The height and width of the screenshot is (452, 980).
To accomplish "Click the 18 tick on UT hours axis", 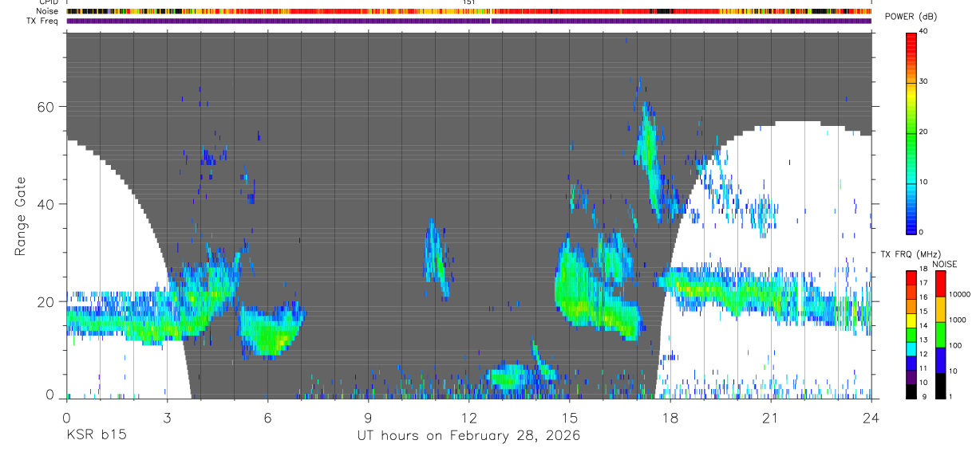I will [x=670, y=417].
